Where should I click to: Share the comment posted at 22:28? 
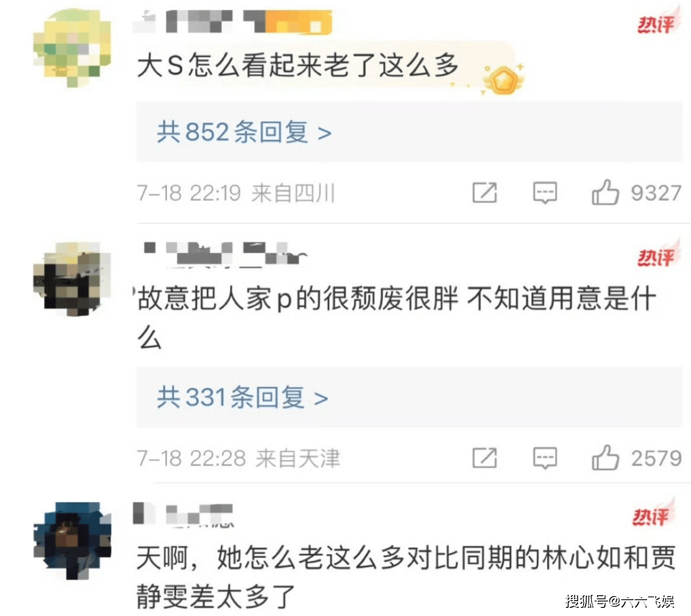click(x=485, y=458)
